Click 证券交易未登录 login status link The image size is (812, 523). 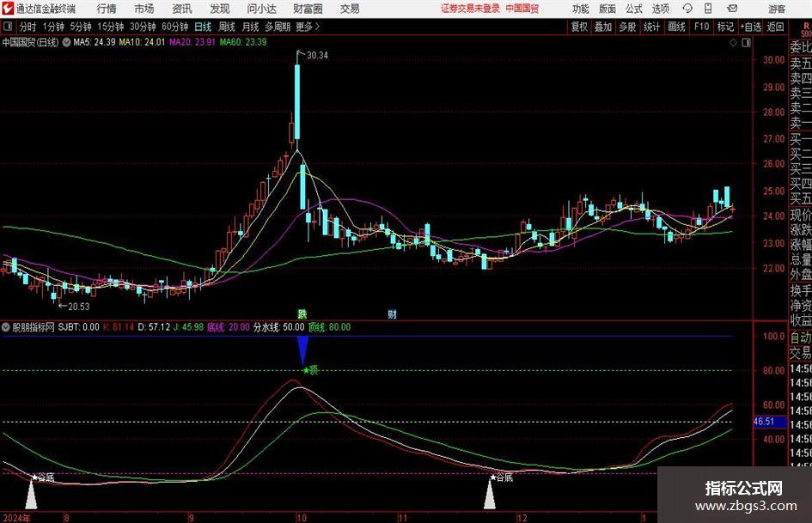471,9
